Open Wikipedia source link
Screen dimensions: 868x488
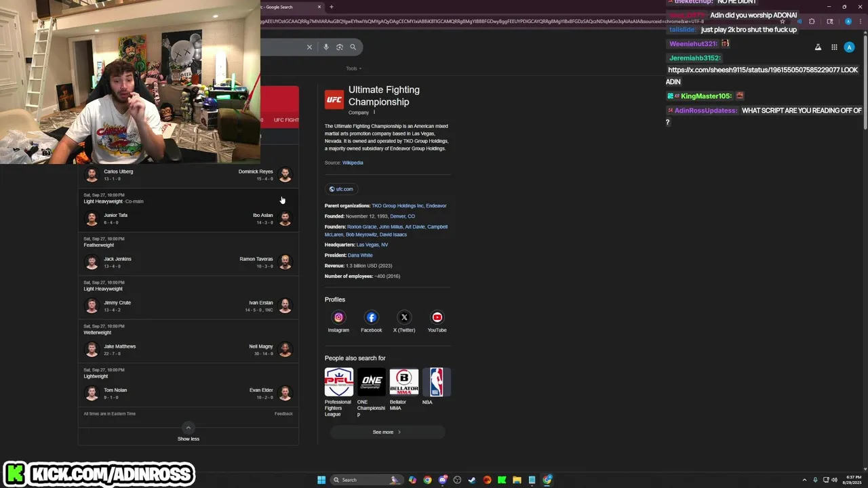click(353, 163)
